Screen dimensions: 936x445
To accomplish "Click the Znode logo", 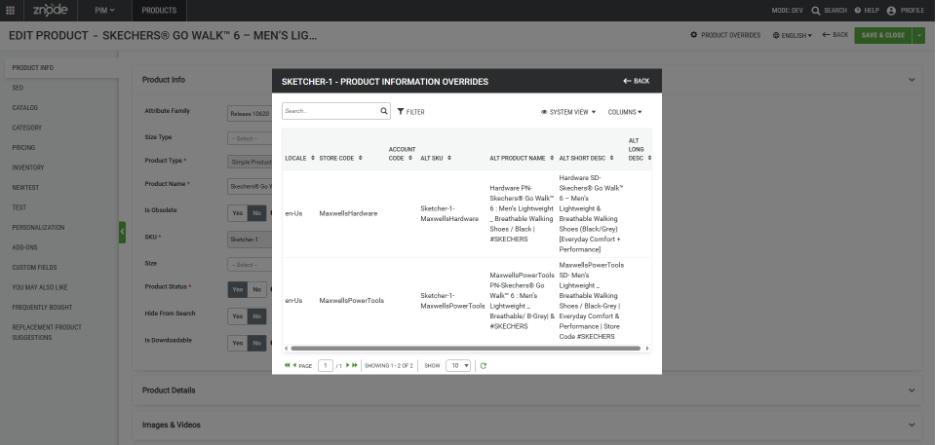I will coord(50,10).
